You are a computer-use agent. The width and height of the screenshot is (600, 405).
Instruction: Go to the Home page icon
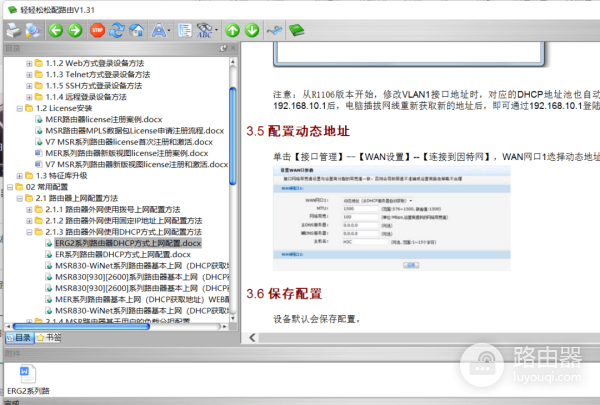pyautogui.click(x=137, y=30)
